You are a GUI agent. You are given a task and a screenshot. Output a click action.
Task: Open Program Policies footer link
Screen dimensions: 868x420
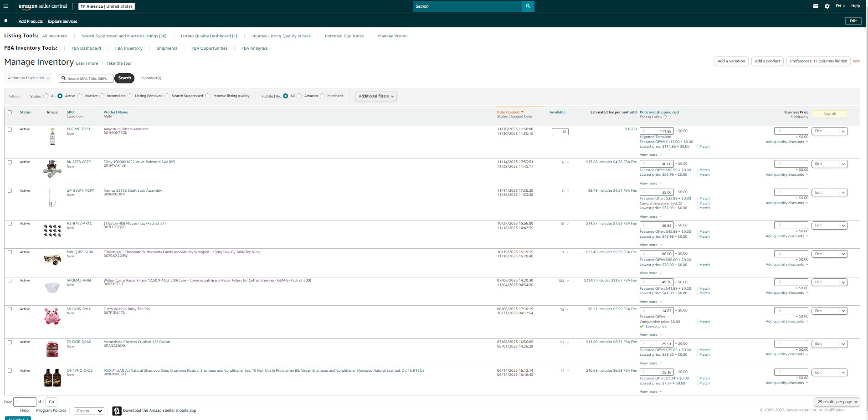[51, 410]
